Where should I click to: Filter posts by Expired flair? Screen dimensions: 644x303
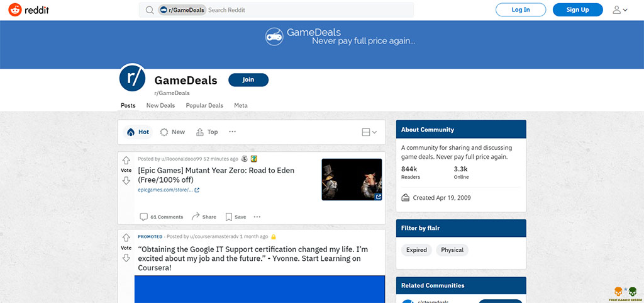[x=416, y=250]
